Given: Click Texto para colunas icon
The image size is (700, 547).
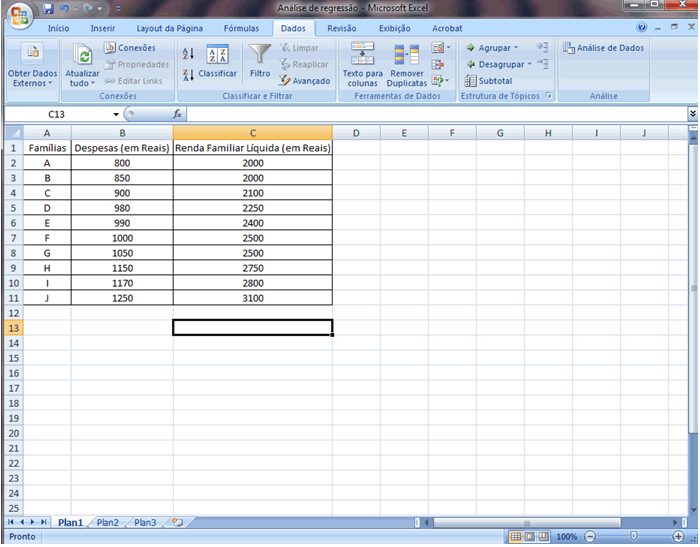Looking at the screenshot, I should (362, 56).
